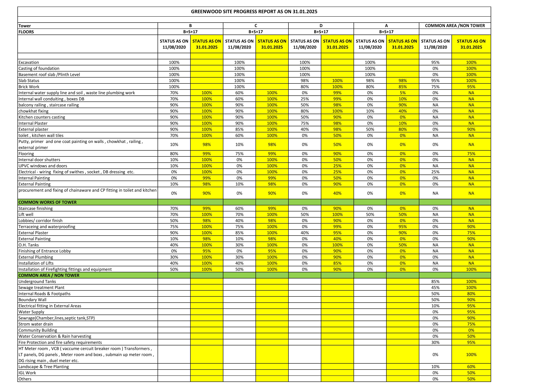The image size is (554, 392).
Task: Click the Tower C header cell
Action: click(256, 26)
